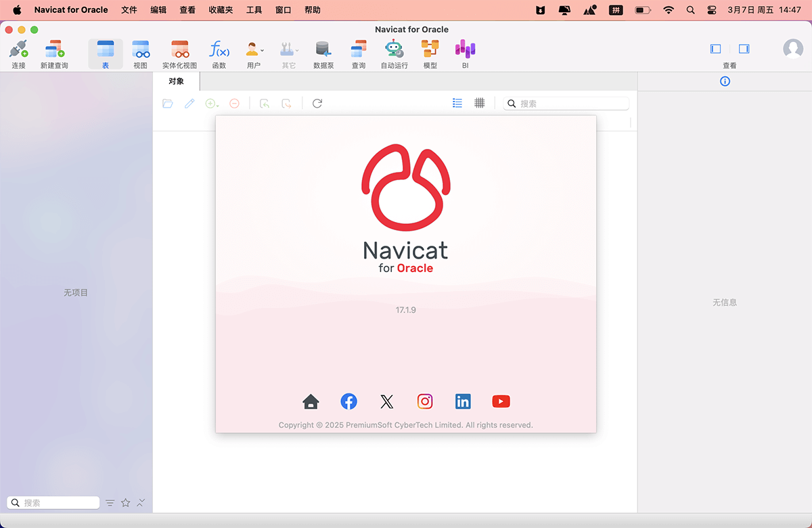Screen dimensions: 812x528
Task: Click the delete table minus icon
Action: pyautogui.click(x=234, y=104)
